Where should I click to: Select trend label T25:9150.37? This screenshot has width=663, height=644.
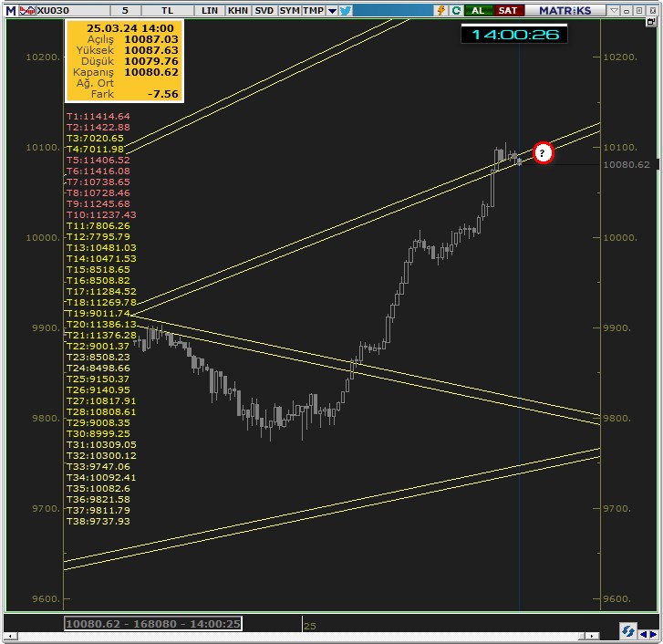pyautogui.click(x=98, y=379)
